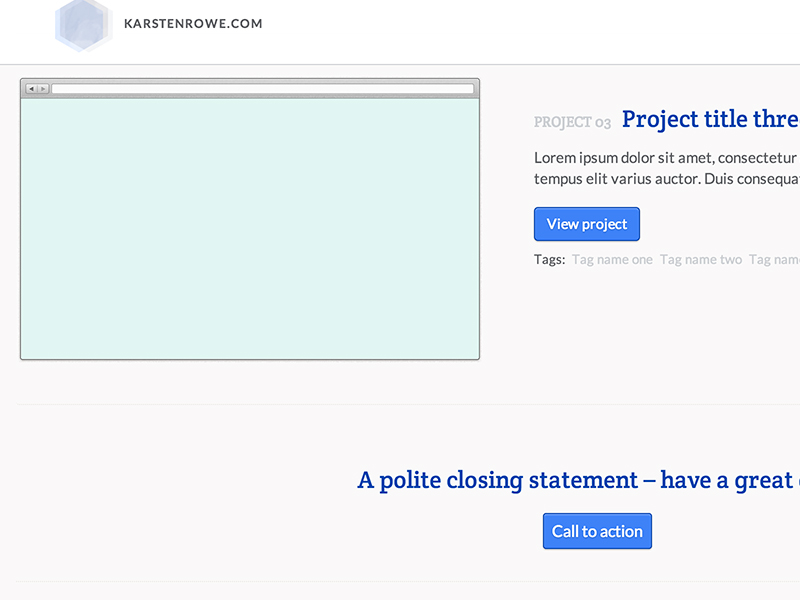Select the 'Tag name one' tag
Screen dimensions: 800x600
click(612, 260)
